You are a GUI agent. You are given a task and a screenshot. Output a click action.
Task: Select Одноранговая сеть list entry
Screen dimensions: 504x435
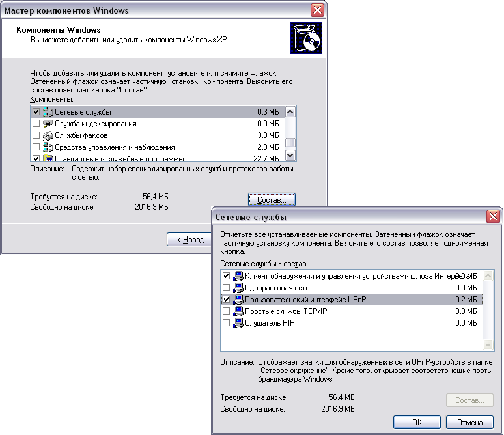(x=352, y=288)
